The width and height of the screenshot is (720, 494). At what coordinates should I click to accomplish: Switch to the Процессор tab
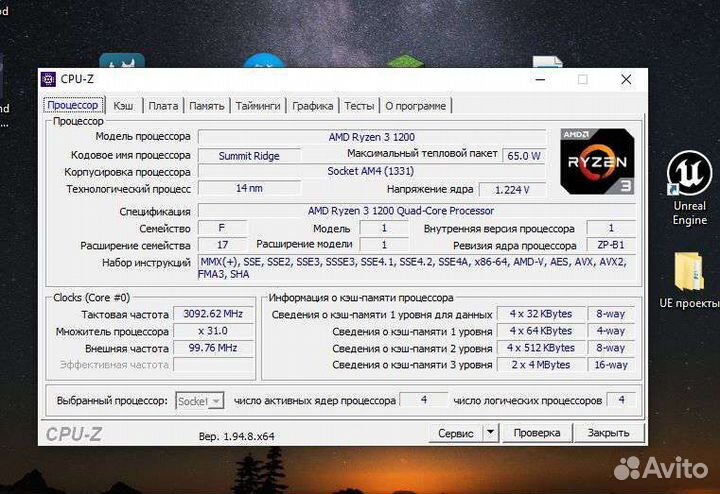point(73,105)
